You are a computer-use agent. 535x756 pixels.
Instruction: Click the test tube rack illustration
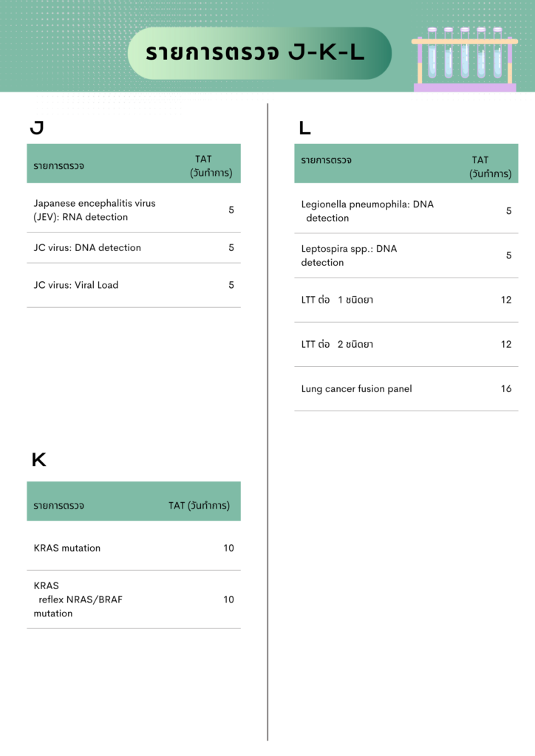point(465,59)
